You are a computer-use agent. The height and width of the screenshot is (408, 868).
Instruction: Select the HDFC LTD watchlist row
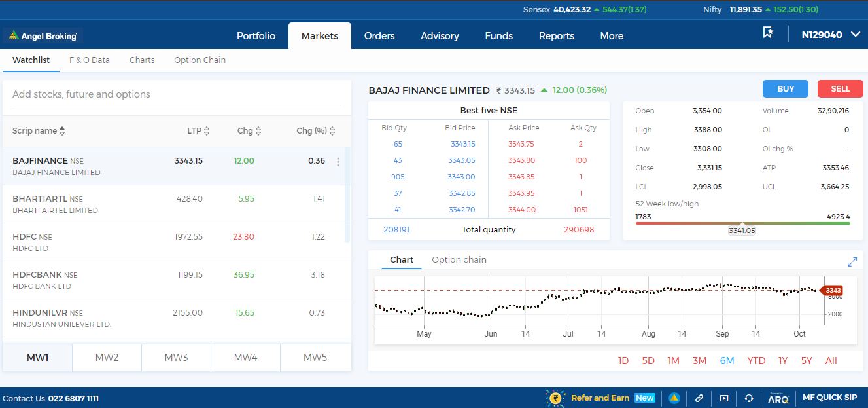pos(173,242)
